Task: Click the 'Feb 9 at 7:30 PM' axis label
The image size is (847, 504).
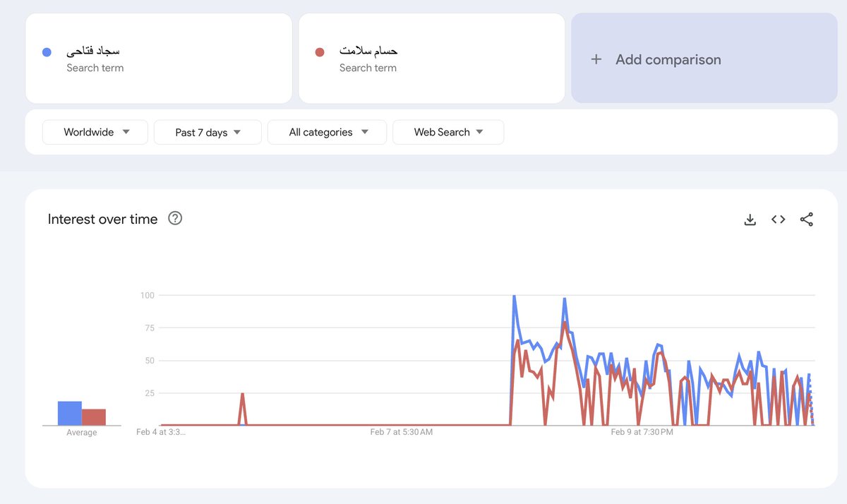Action: pyautogui.click(x=642, y=432)
